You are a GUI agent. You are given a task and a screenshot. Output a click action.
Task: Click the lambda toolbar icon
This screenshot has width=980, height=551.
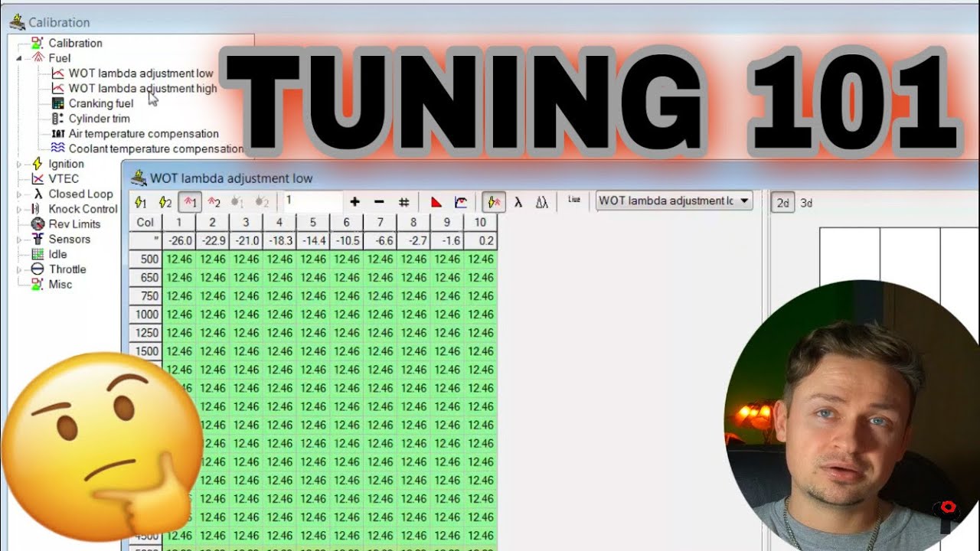click(518, 202)
